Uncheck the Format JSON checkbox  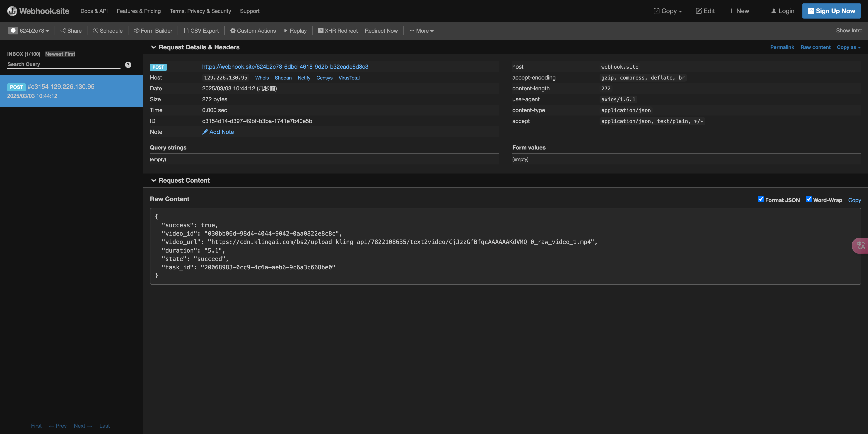coord(760,199)
